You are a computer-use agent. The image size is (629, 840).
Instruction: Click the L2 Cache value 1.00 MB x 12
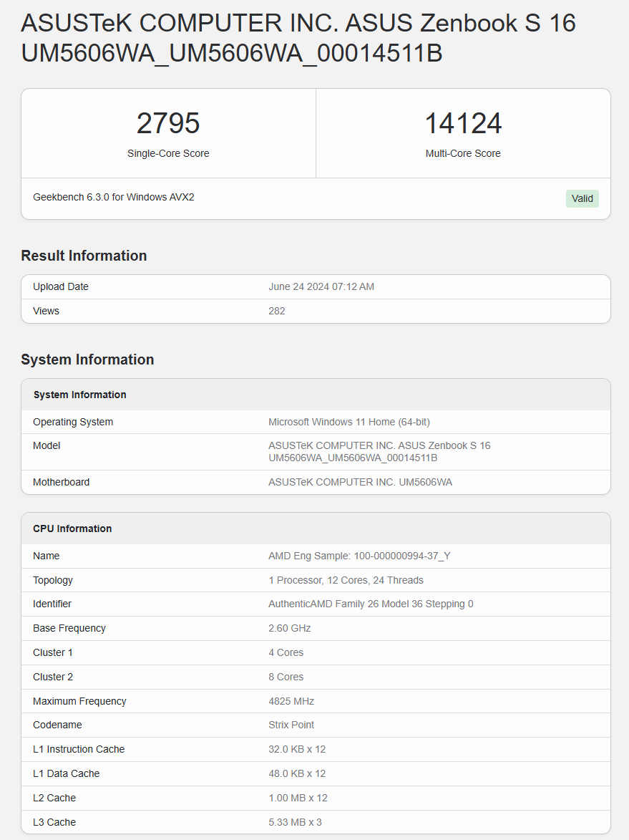pyautogui.click(x=298, y=798)
